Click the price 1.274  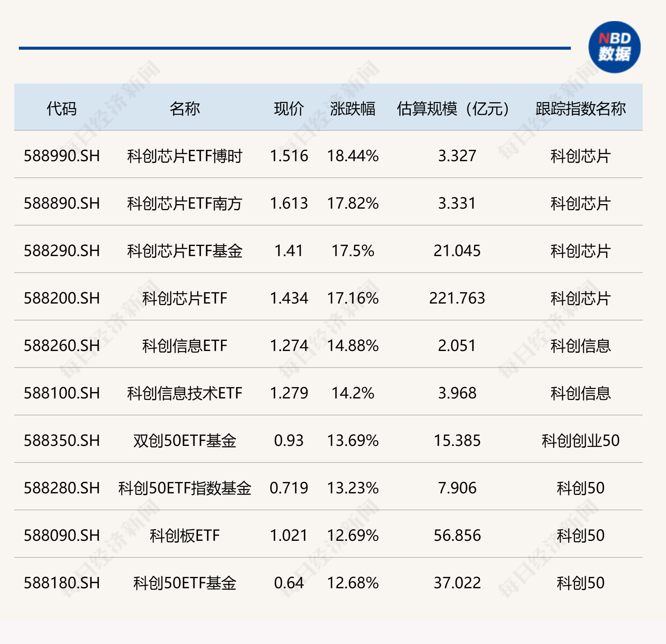coord(289,346)
